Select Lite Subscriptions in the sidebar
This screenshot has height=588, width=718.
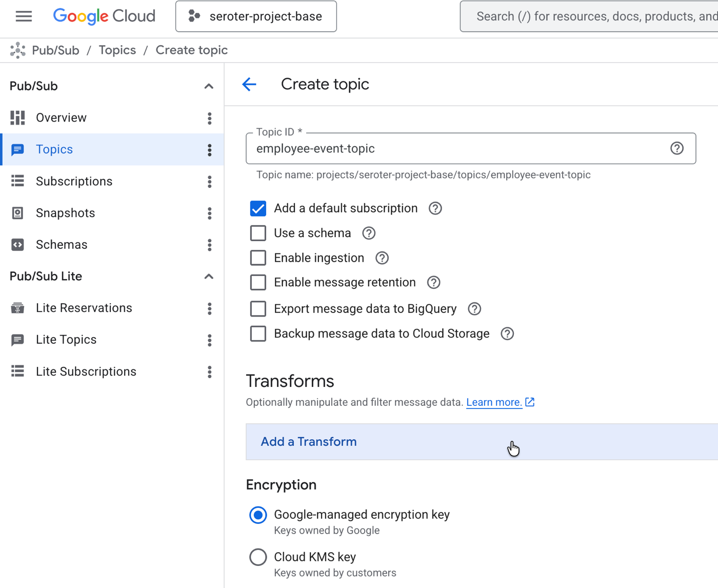[86, 371]
